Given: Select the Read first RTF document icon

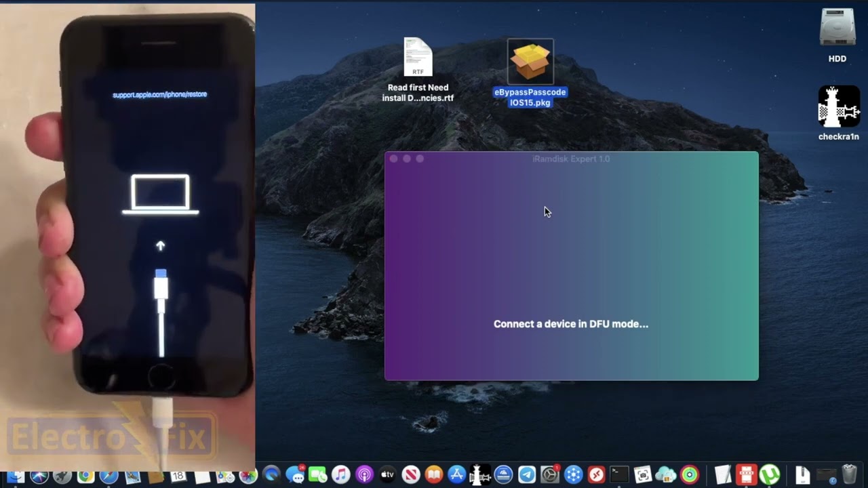Looking at the screenshot, I should [418, 57].
